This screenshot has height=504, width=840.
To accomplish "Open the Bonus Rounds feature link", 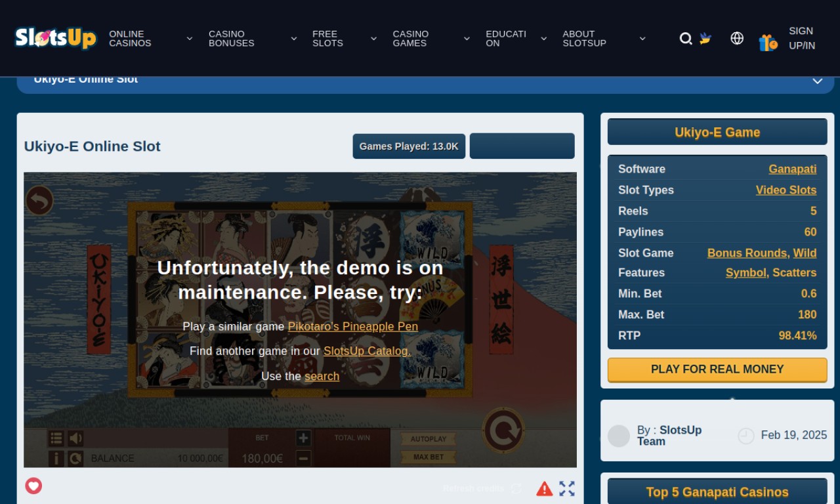I will coord(747,253).
